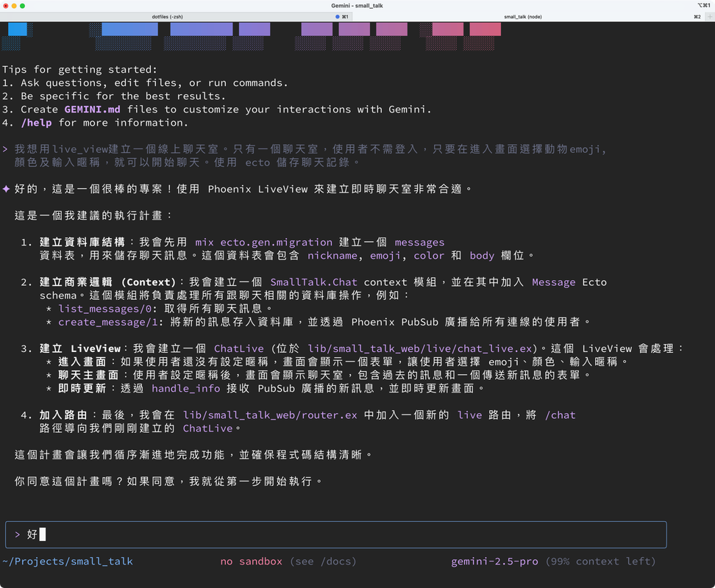Click the '(see /docs)' status hint
The width and height of the screenshot is (715, 588).
coord(324,561)
